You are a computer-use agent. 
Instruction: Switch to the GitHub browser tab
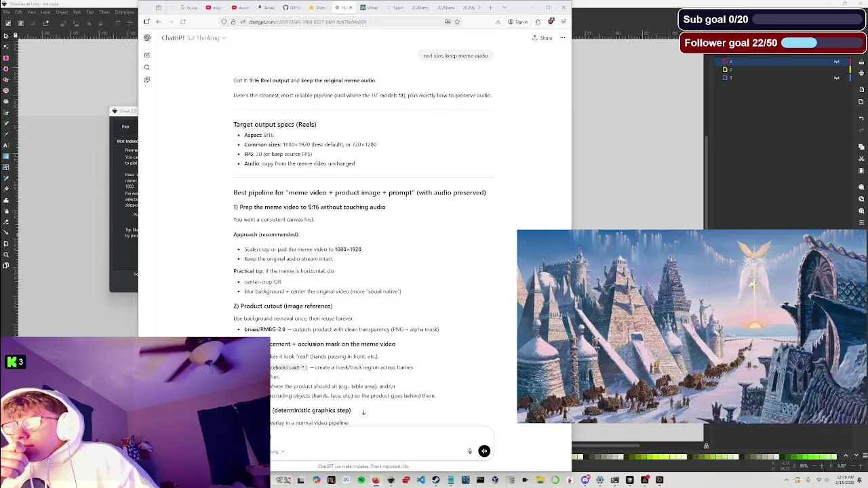pos(292,7)
